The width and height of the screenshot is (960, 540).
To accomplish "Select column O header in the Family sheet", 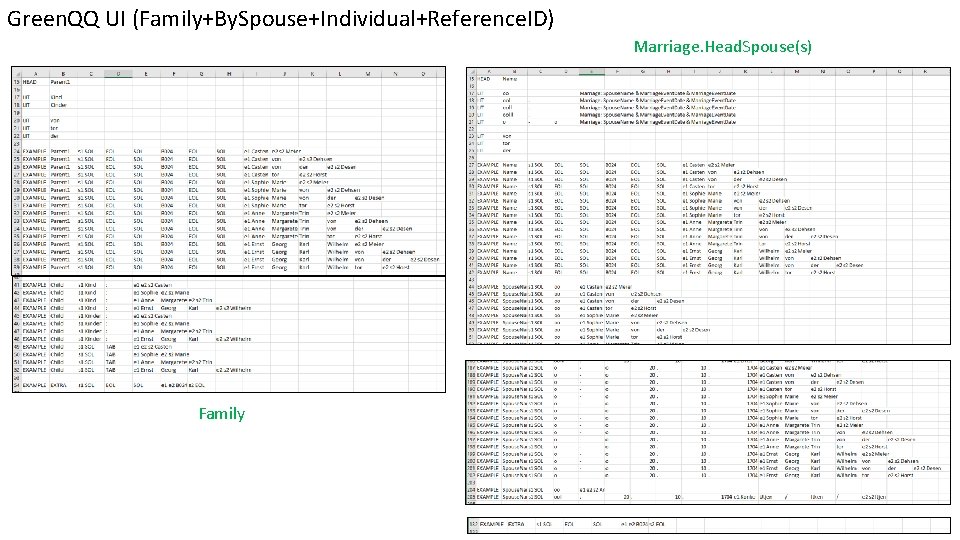I will [423, 73].
